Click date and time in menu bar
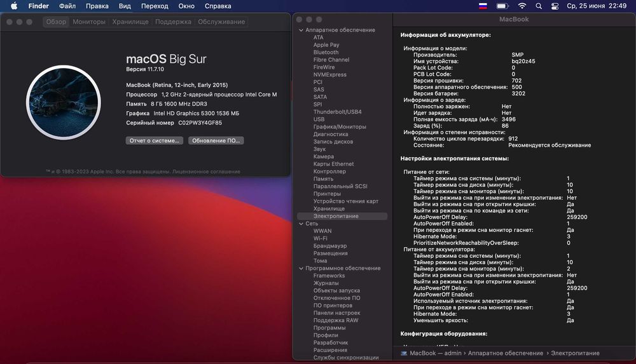636x364 pixels. coord(597,6)
